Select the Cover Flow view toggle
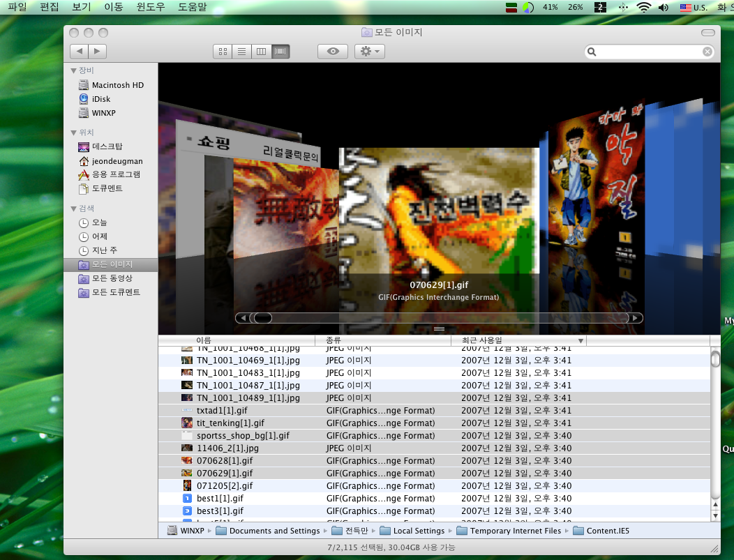The image size is (734, 560). coord(280,52)
